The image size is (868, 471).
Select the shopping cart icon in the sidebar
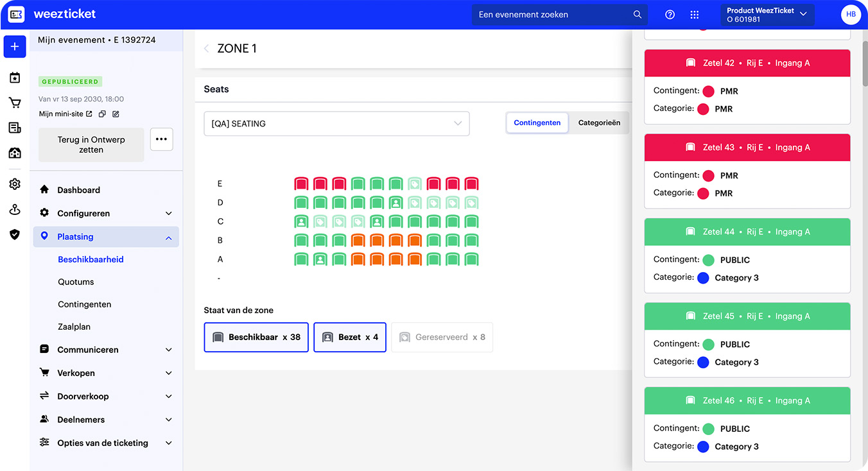(x=14, y=102)
